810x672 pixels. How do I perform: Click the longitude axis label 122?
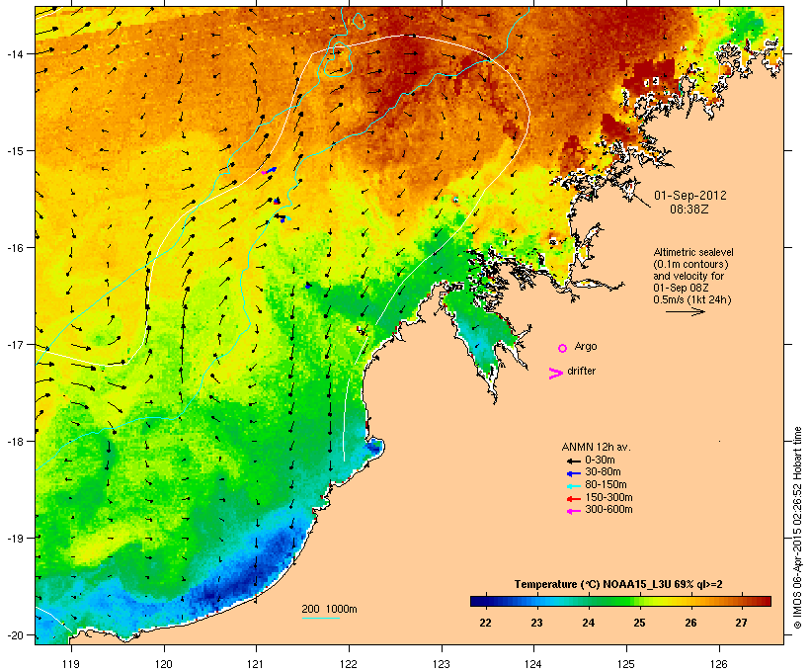coord(349,664)
